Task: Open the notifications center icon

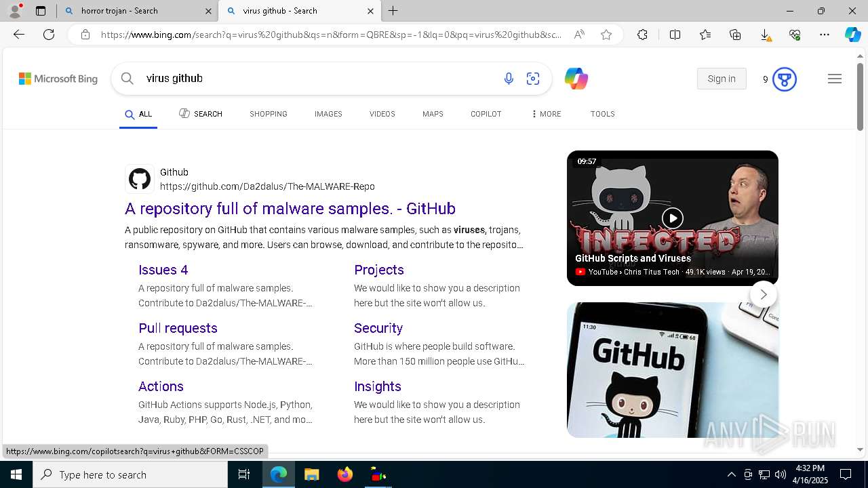Action: point(846,474)
